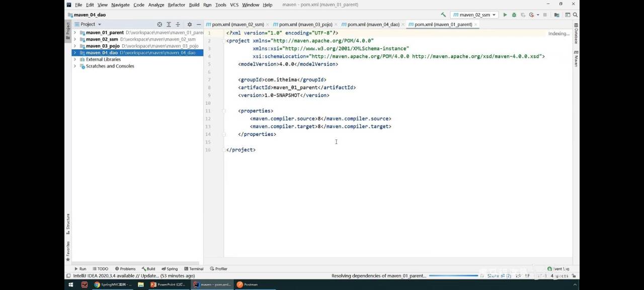The height and width of the screenshot is (290, 644).
Task: Close the pom.xml (maven_01_parent) tab
Action: pos(476,24)
